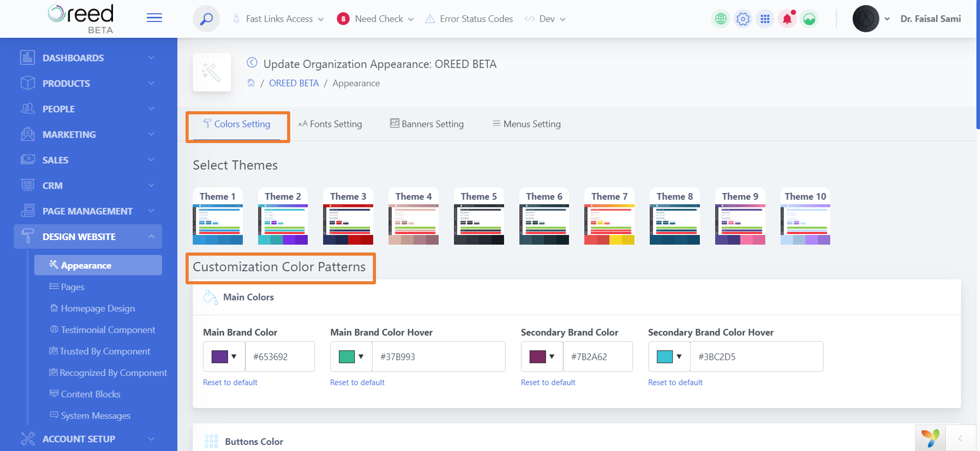Image resolution: width=980 pixels, height=451 pixels.
Task: Switch to the Menus Setting tab
Action: pyautogui.click(x=527, y=124)
